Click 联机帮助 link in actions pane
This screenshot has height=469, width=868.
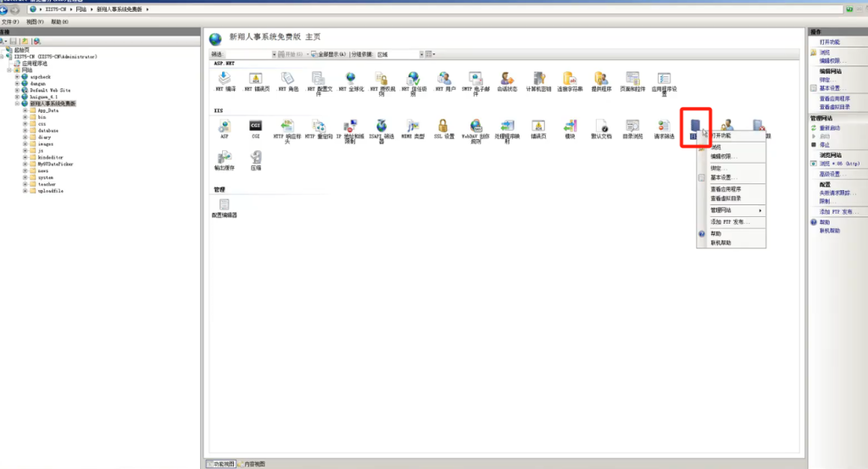829,231
